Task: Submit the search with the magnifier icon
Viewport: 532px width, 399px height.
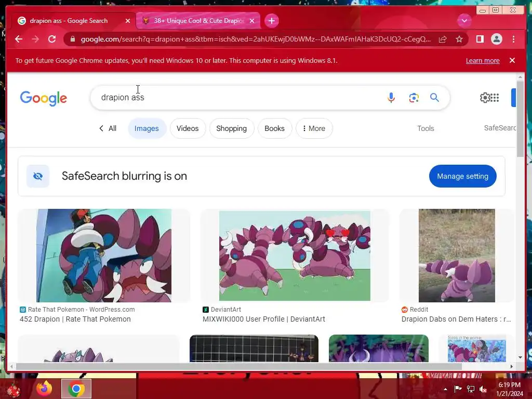Action: point(434,98)
